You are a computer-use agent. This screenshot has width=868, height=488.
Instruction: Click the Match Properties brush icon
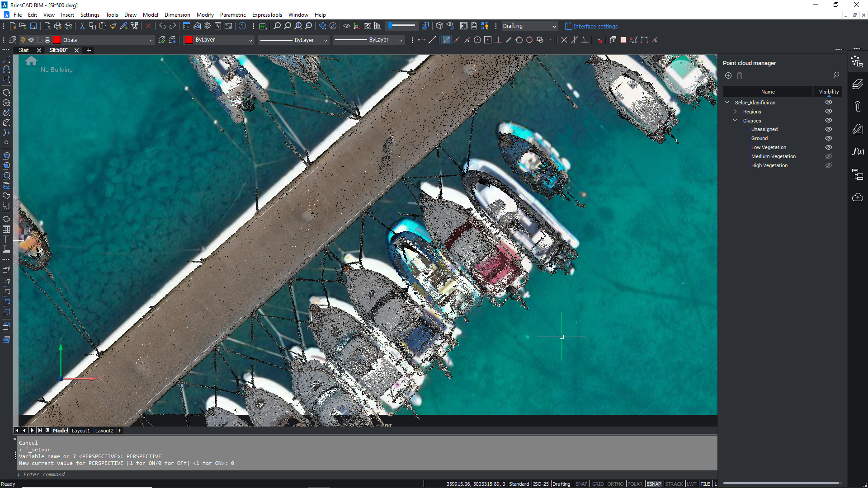pyautogui.click(x=113, y=26)
